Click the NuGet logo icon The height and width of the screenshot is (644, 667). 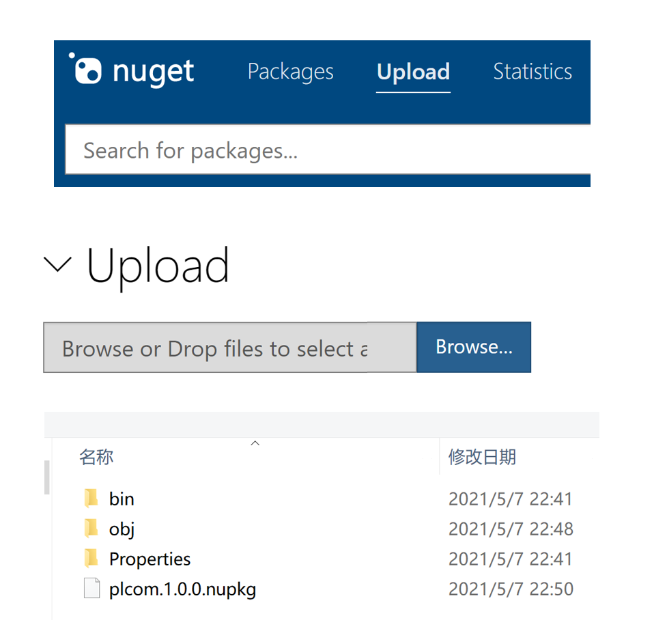(x=85, y=70)
